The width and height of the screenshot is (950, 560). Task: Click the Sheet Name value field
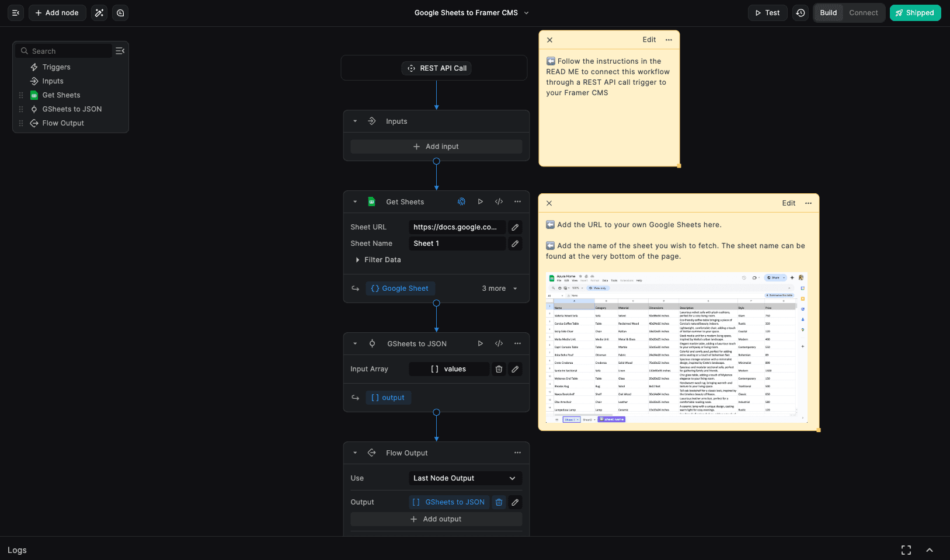coord(457,244)
